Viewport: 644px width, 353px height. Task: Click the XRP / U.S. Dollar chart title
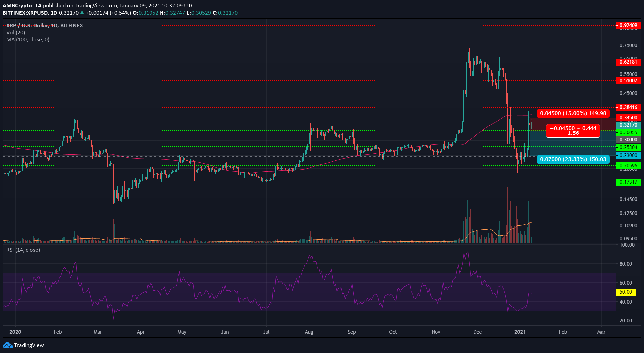[45, 25]
